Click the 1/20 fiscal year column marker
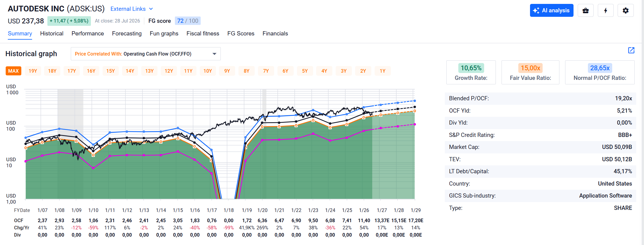The width and height of the screenshot is (644, 245). (262, 210)
